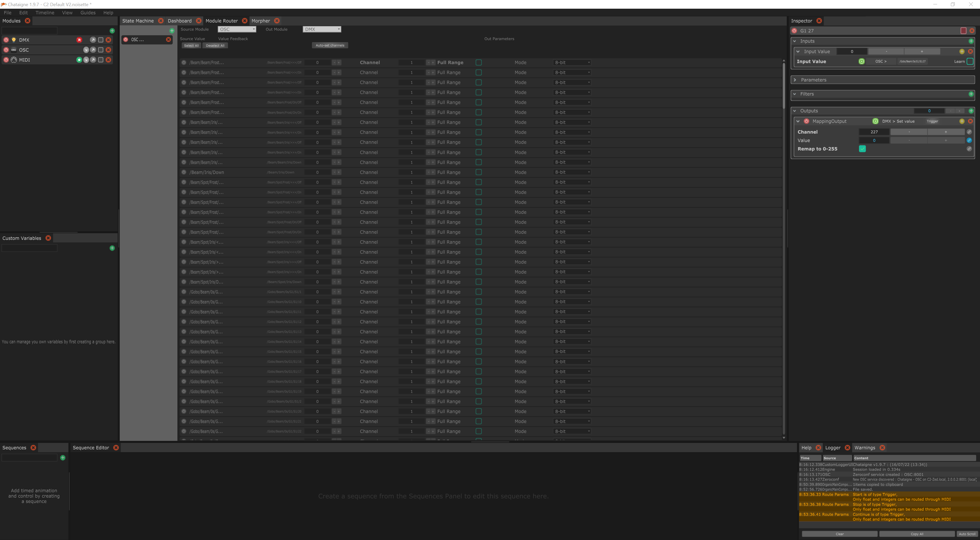The width and height of the screenshot is (980, 540).
Task: Open the Guides menu
Action: (x=88, y=13)
